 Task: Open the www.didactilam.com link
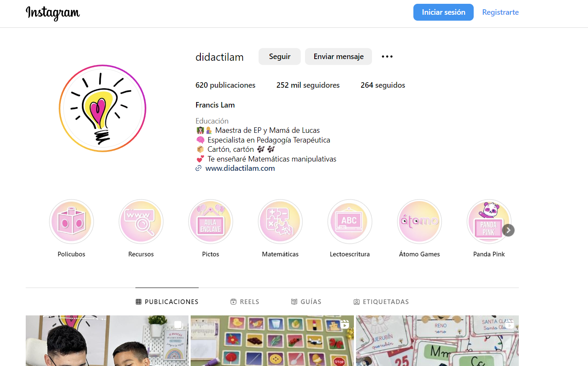click(x=240, y=168)
